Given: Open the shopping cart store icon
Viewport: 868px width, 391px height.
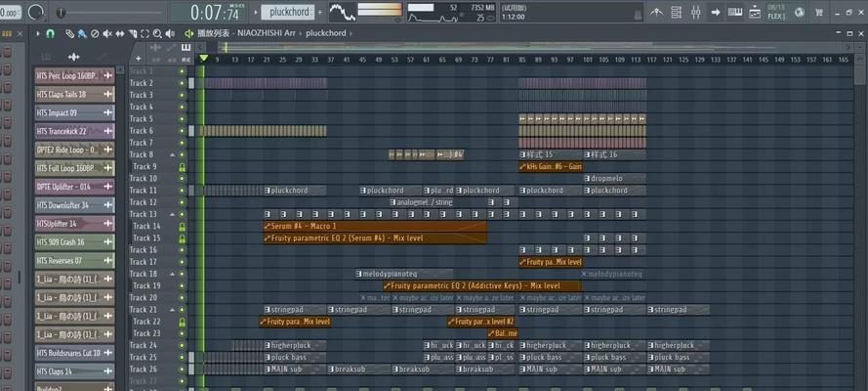Looking at the screenshot, I should (x=819, y=12).
